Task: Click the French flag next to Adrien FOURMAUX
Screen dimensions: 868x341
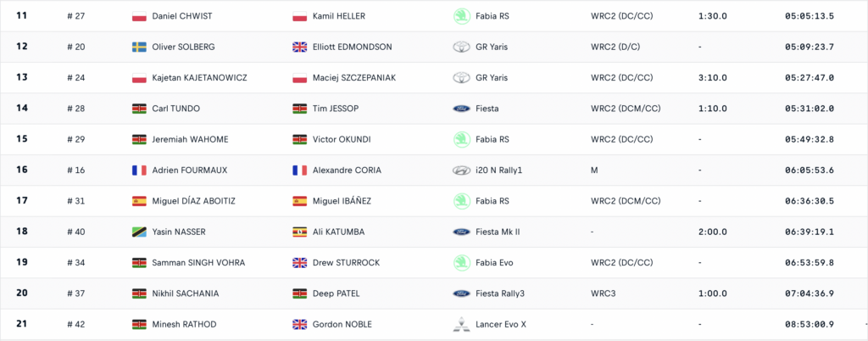Action: 140,170
